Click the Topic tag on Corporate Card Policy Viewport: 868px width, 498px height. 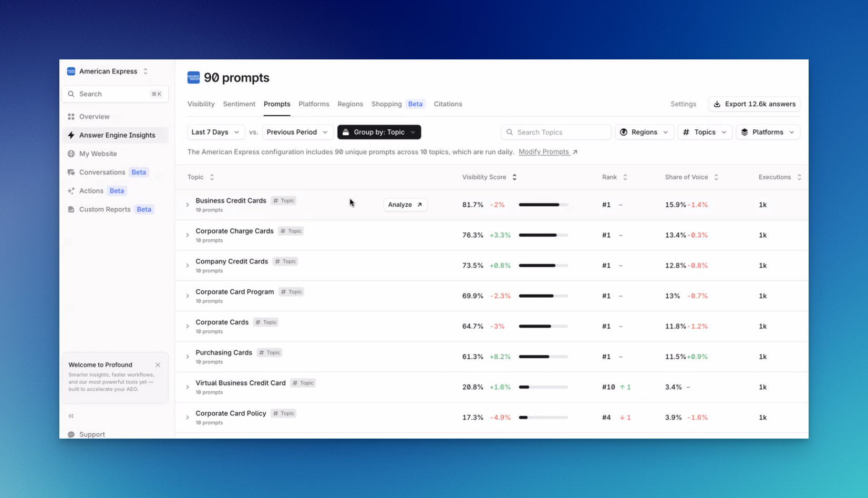pyautogui.click(x=284, y=414)
